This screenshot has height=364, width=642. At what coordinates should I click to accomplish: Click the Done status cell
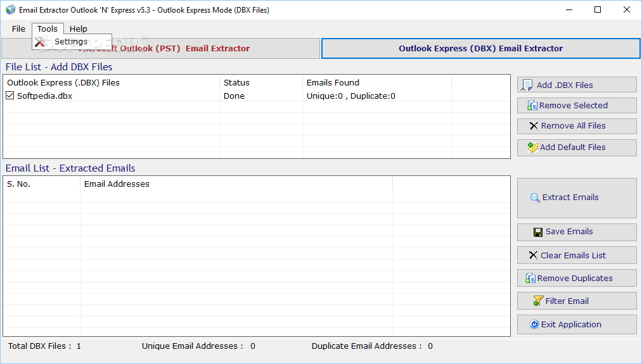coord(234,96)
